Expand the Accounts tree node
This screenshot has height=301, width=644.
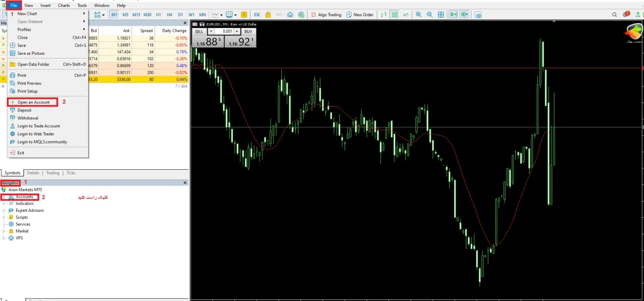tap(4, 197)
